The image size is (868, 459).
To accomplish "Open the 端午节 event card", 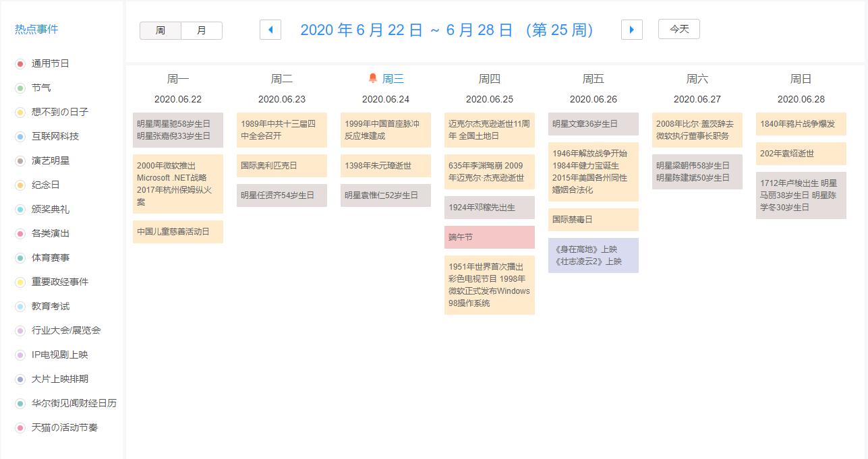I will [490, 237].
